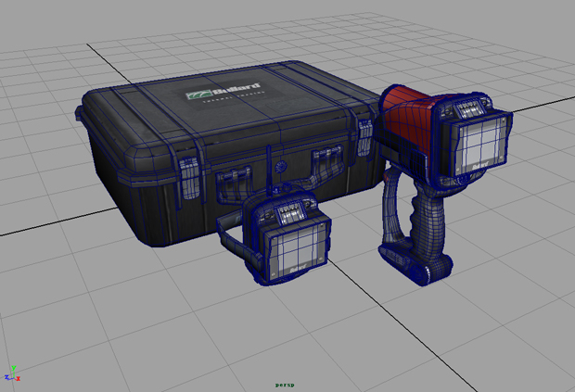
Task: Select the handheld camera's display screen
Action: [x=481, y=145]
